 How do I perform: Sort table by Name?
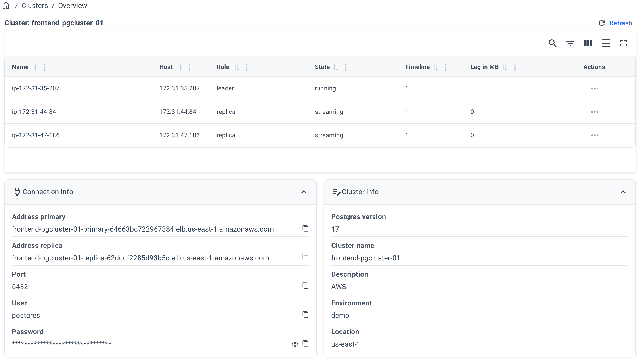34,67
